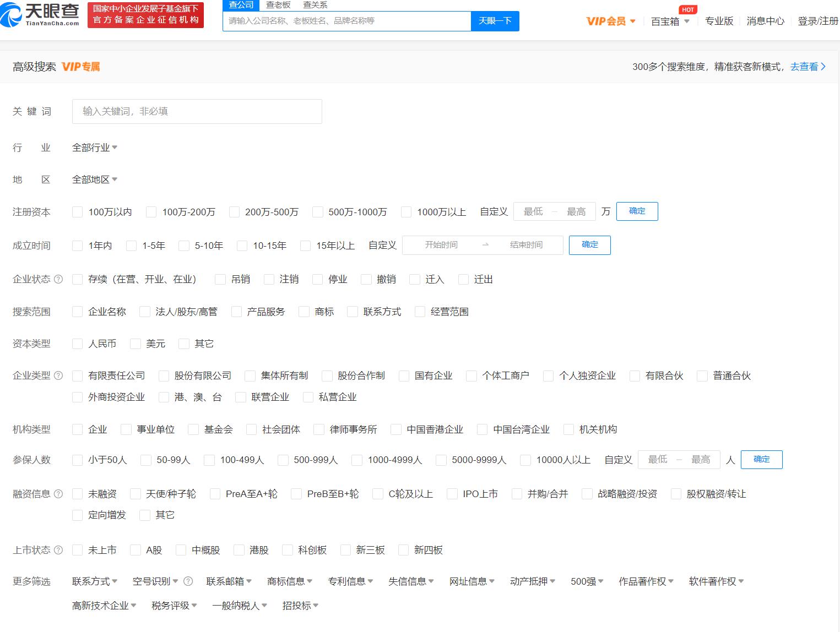Expand the 全部行业 industry dropdown
The height and width of the screenshot is (632, 840).
tap(95, 148)
